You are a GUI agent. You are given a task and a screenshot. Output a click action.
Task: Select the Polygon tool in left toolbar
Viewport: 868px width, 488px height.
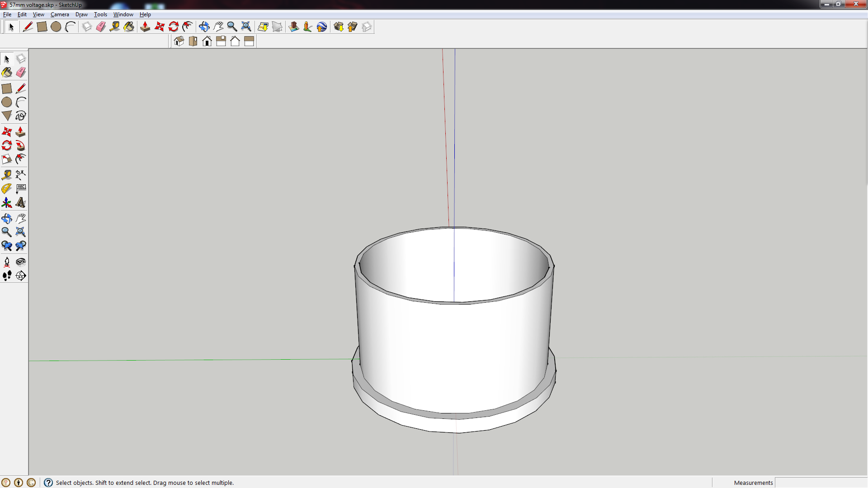click(x=7, y=116)
